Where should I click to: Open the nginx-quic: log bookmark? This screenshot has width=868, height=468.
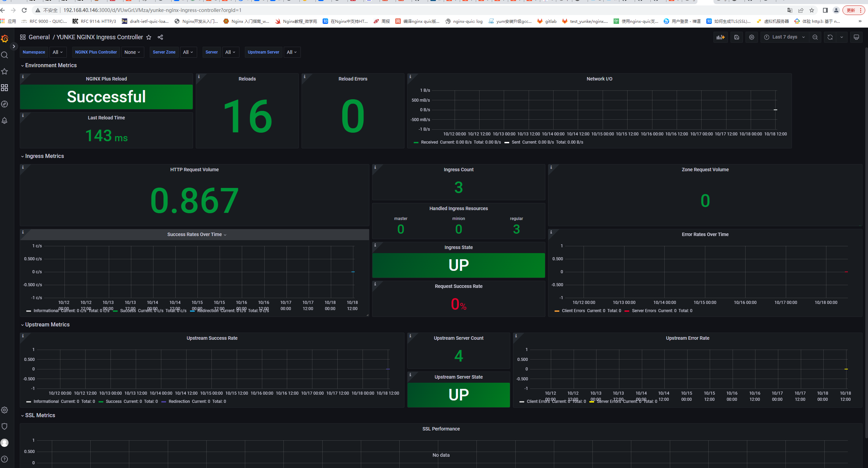pyautogui.click(x=464, y=21)
